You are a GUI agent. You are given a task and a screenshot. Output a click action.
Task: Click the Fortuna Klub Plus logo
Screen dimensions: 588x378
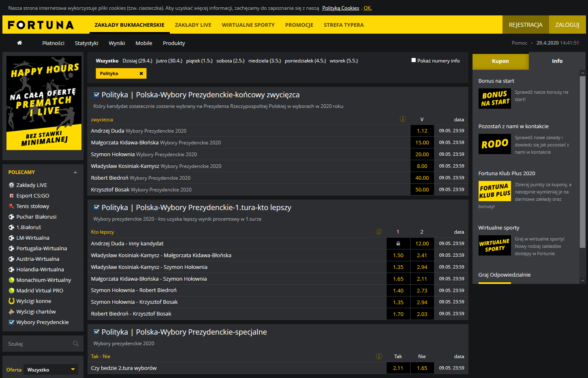click(x=495, y=191)
